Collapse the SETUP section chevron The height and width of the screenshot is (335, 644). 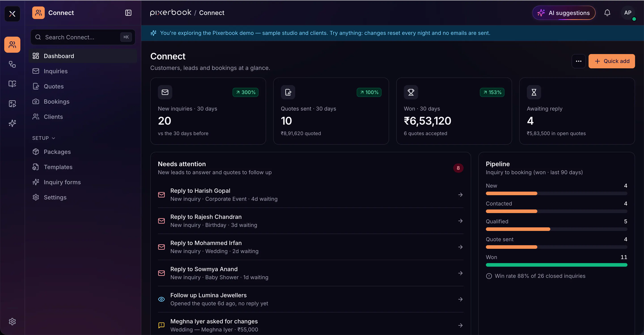(53, 138)
